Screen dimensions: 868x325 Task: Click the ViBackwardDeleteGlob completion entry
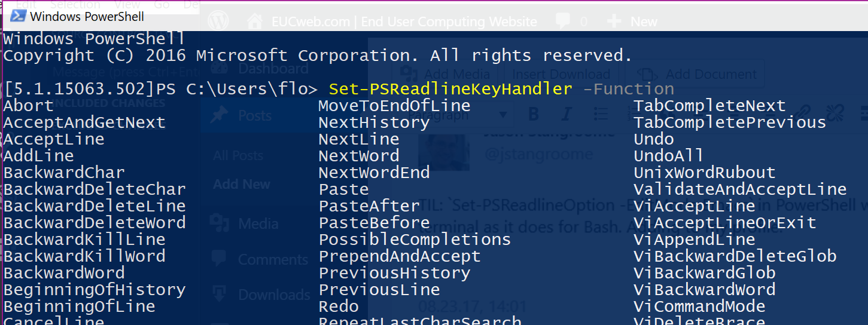[735, 256]
